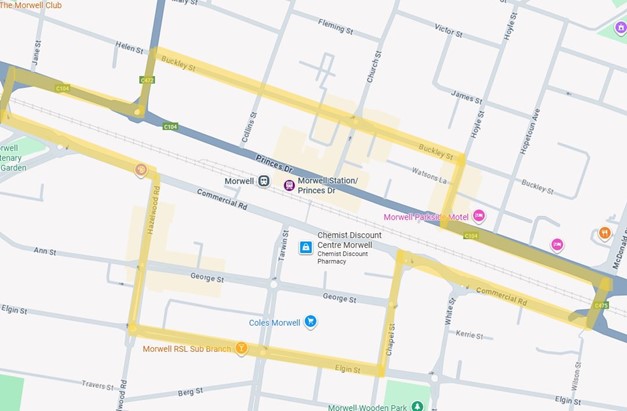Select the Morwell Wooden Park green marker
This screenshot has width=627, height=411.
point(417,406)
